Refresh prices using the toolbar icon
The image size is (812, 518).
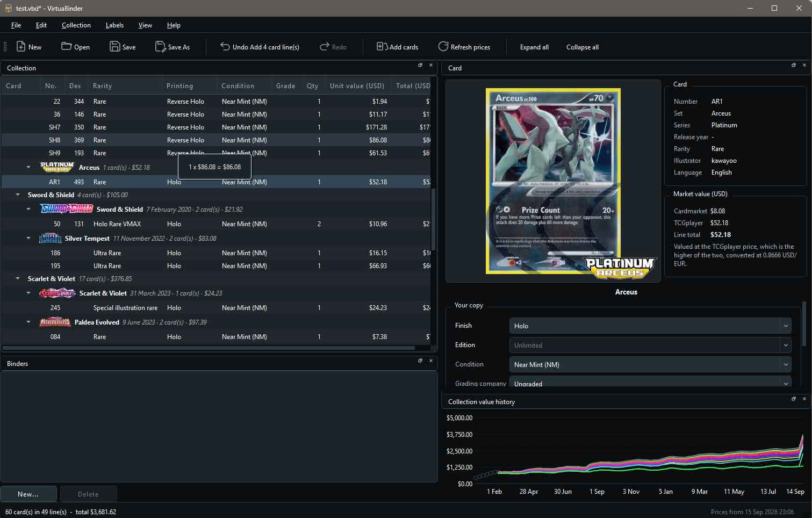[x=443, y=47]
